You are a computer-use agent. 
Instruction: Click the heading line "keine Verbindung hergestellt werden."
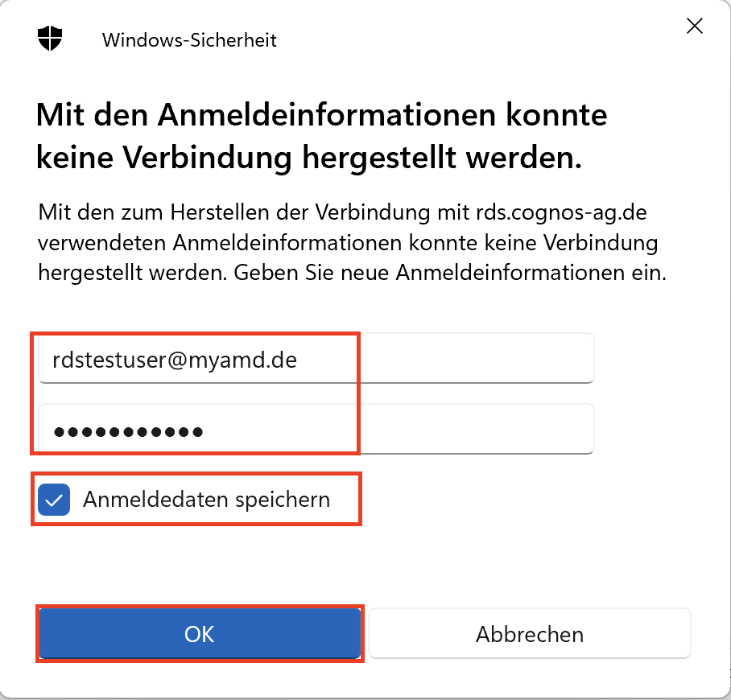(x=308, y=158)
